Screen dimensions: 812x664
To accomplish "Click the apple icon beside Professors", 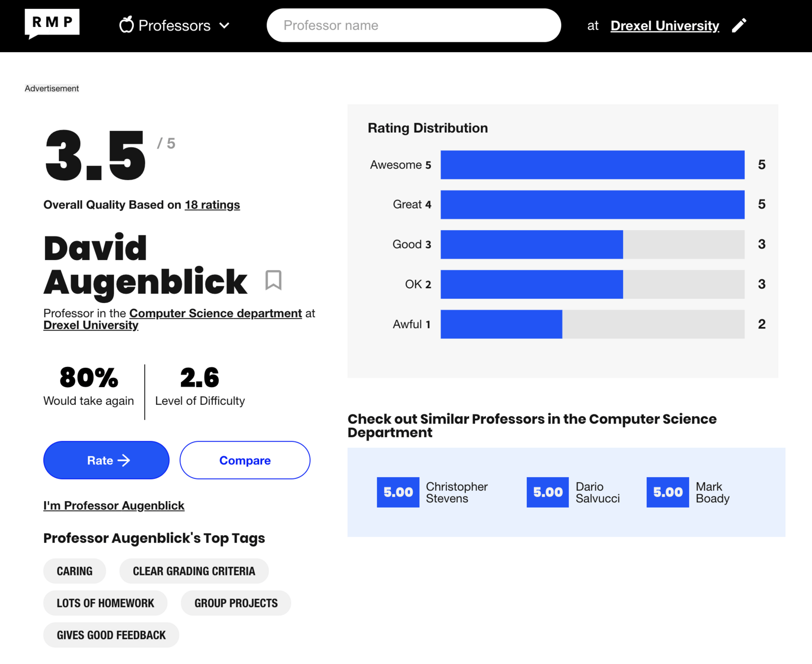I will coord(126,25).
